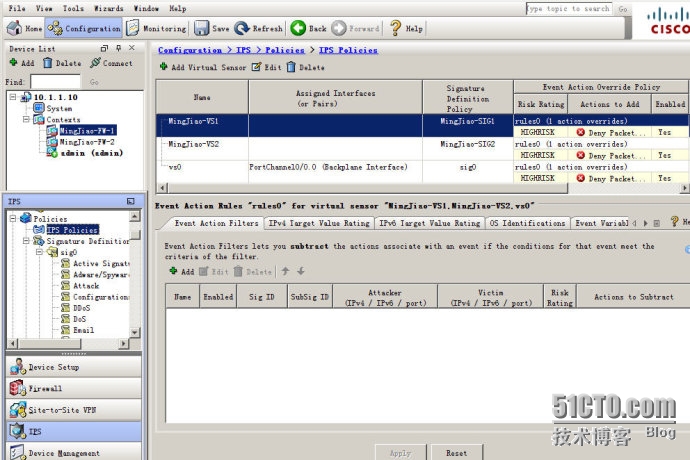
Task: Open the Firewall section
Action: (74, 388)
